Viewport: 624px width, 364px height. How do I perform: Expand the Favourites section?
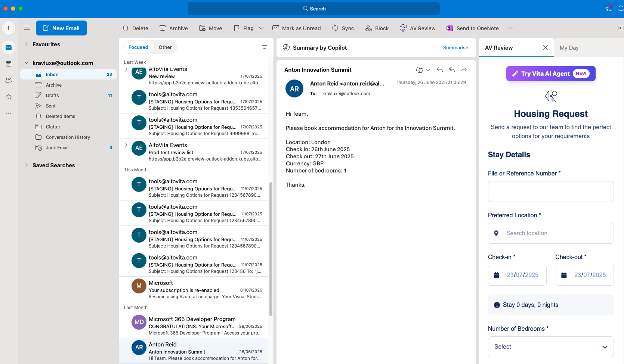coord(27,44)
